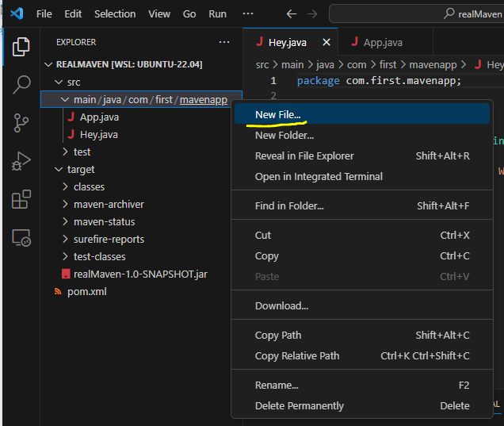Collapse the src folder

(59, 82)
